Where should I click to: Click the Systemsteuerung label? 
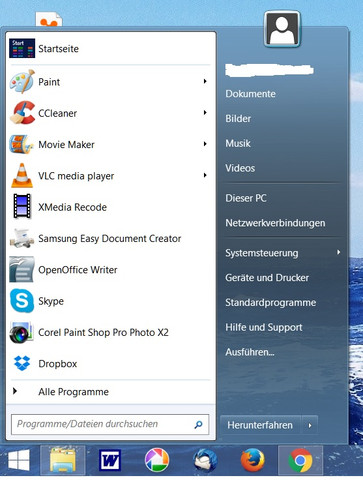262,253
